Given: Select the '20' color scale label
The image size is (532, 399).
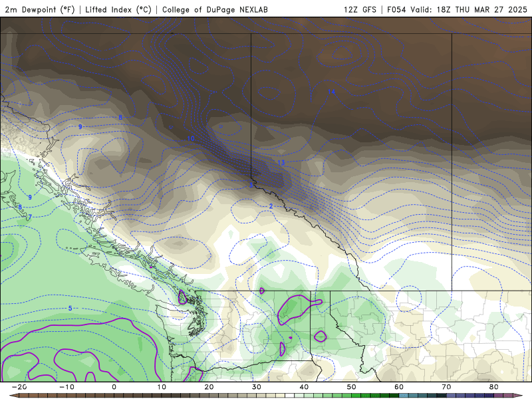Looking at the screenshot, I should [x=209, y=387].
